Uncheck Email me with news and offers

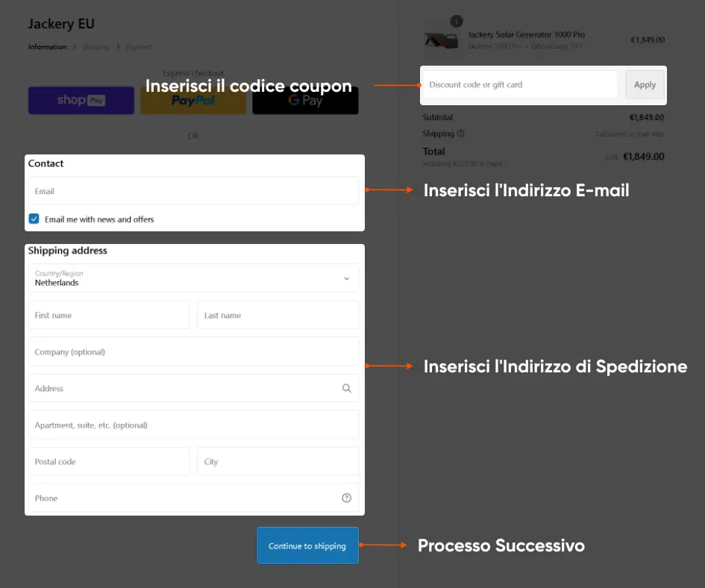pos(34,219)
